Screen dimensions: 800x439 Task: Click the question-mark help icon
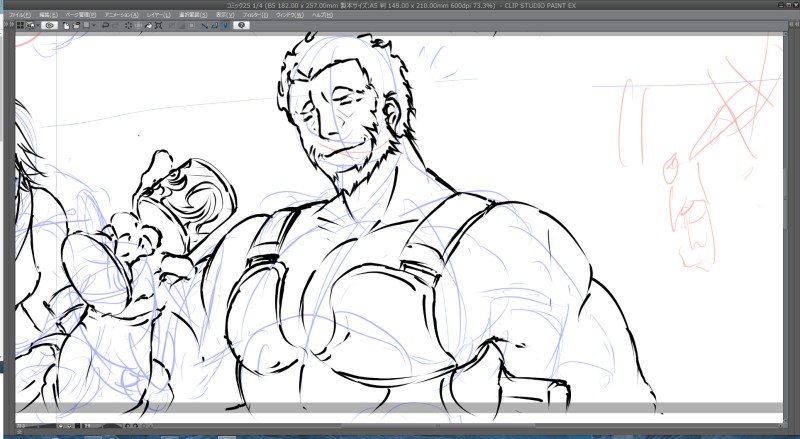[241, 25]
